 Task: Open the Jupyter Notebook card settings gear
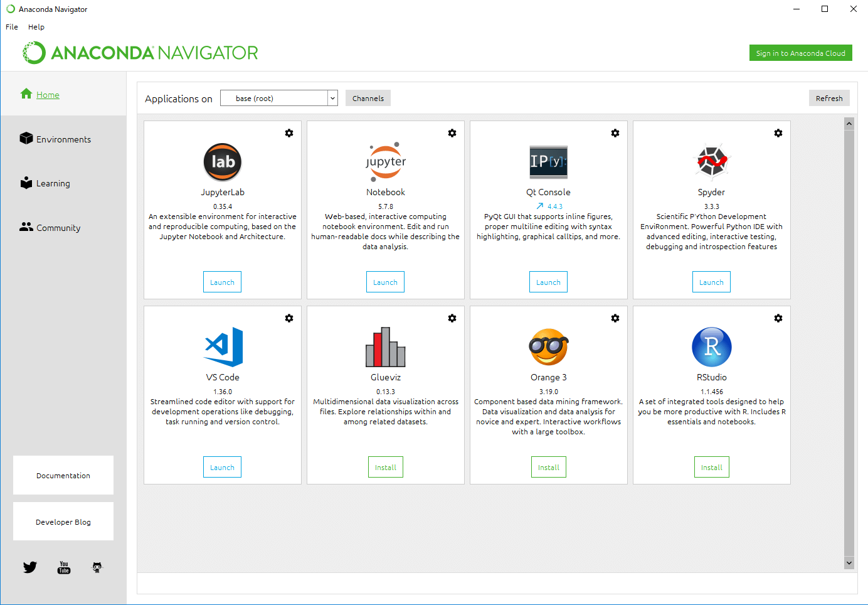tap(452, 133)
